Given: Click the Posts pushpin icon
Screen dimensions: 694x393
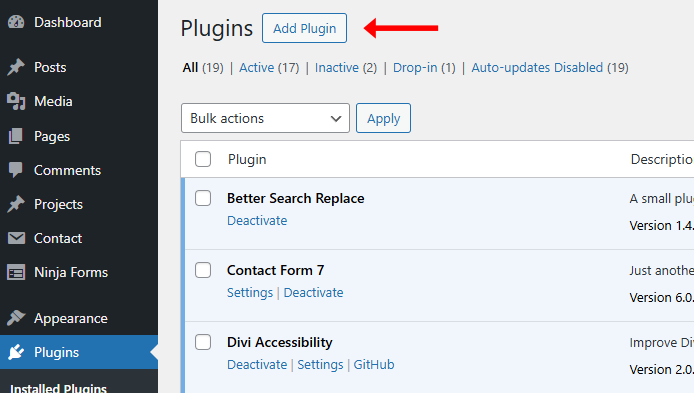Looking at the screenshot, I should click(16, 67).
